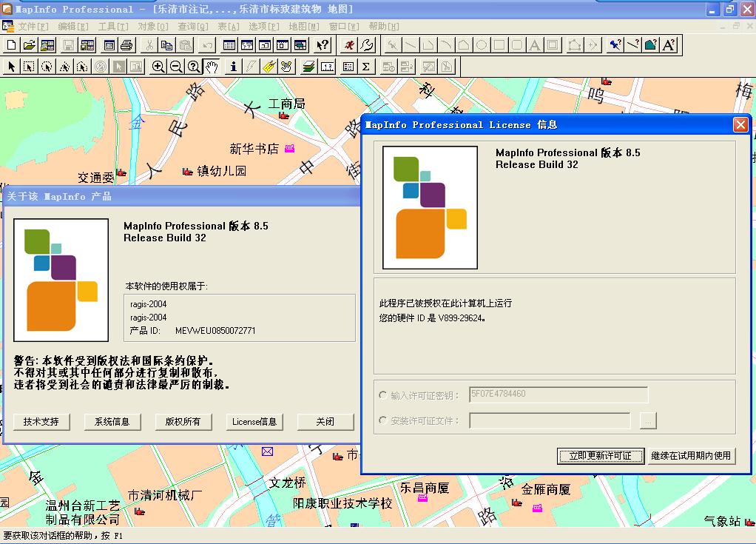Choose the Marquee Select tool
The image size is (756, 544).
[x=29, y=67]
